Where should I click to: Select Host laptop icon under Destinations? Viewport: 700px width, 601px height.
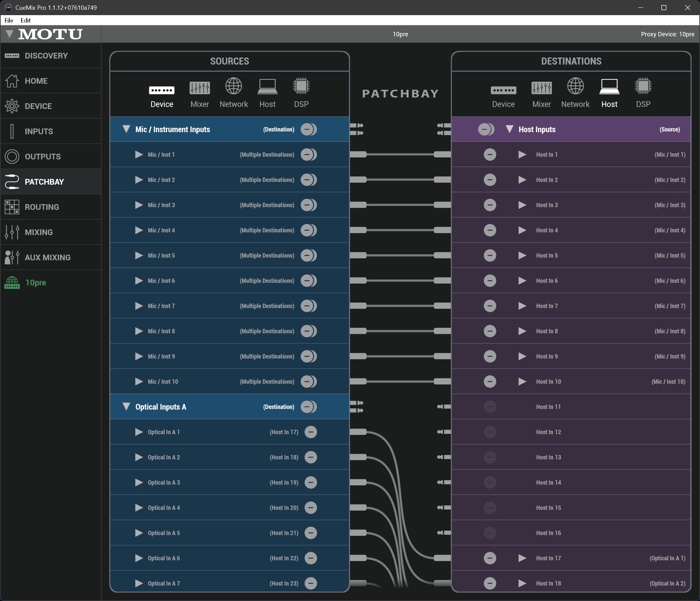[610, 86]
